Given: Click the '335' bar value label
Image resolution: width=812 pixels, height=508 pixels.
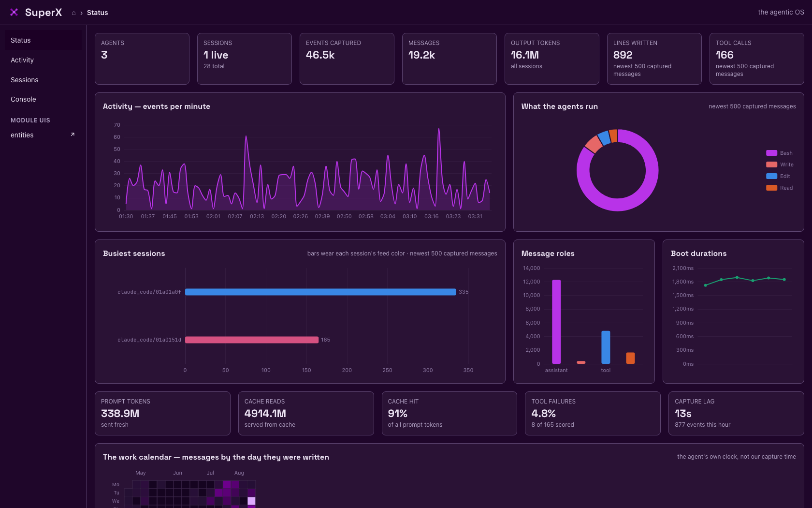Looking at the screenshot, I should (464, 292).
